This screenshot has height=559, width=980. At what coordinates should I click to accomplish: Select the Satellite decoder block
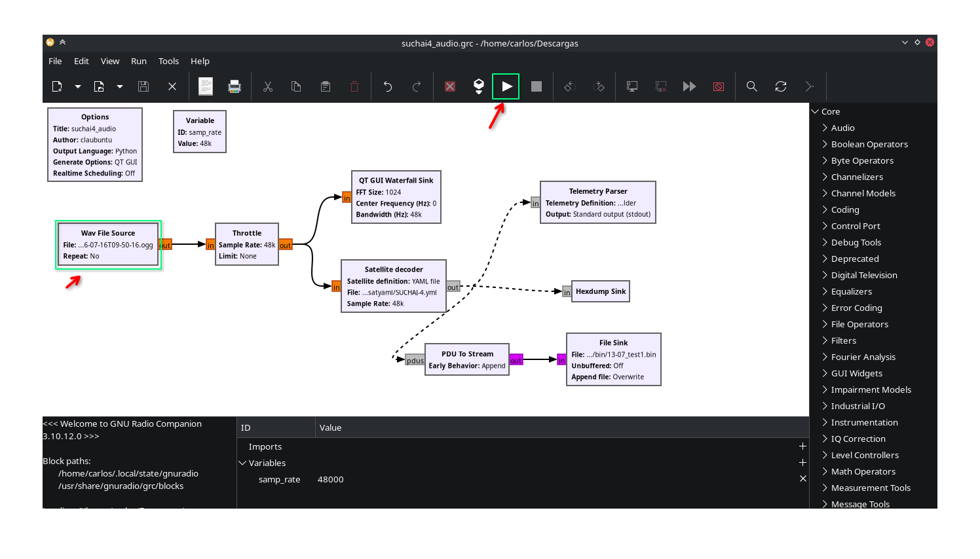(394, 286)
